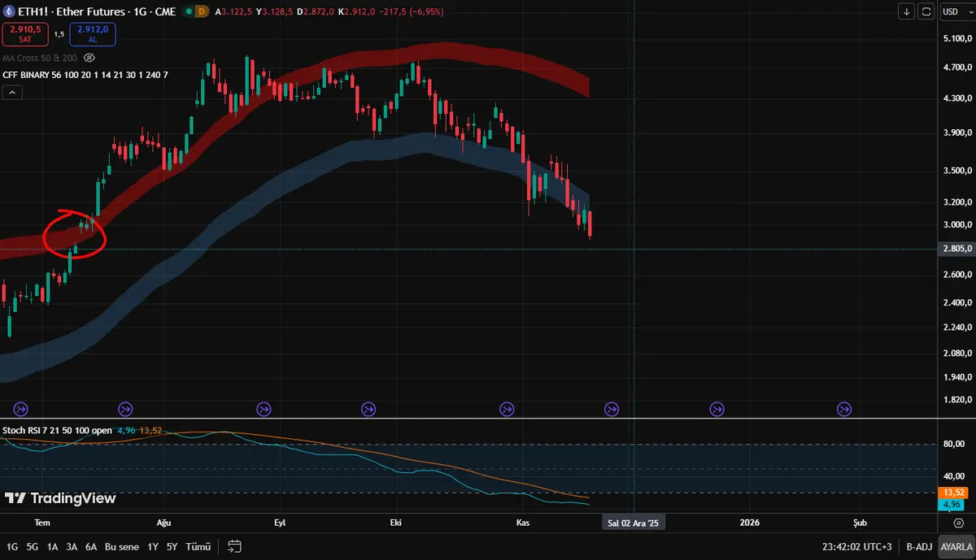This screenshot has height=560, width=976.
Task: Click the MA Cross 50 & 200 legend label
Action: click(40, 58)
